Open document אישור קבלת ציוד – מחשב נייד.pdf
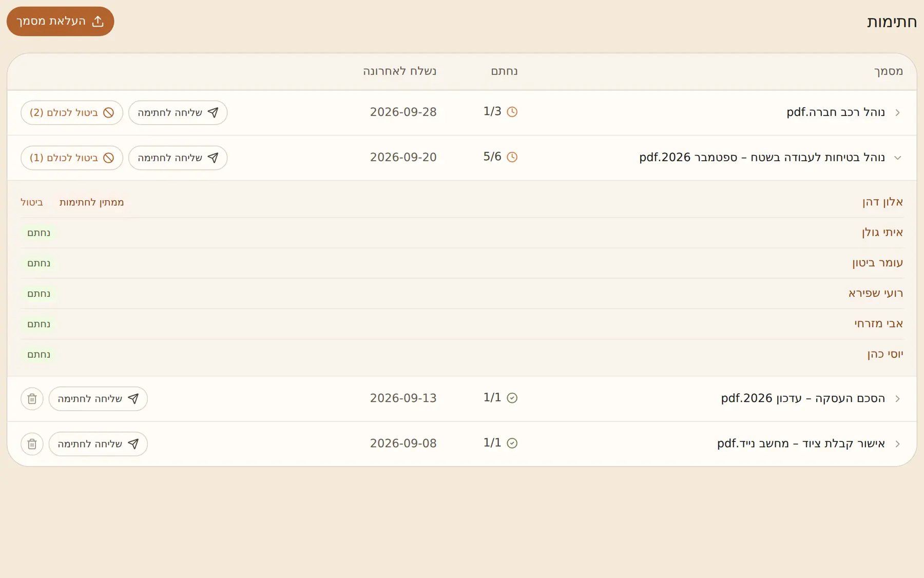The height and width of the screenshot is (578, 924). [801, 444]
